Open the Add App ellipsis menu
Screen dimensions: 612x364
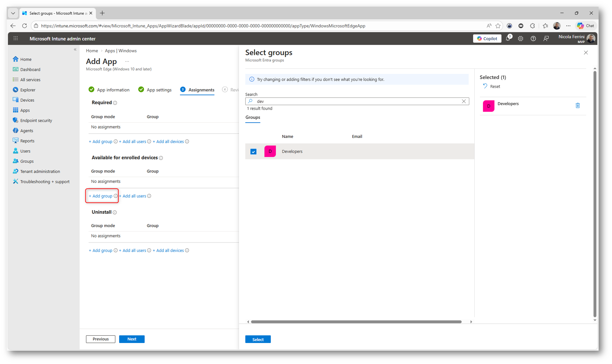[127, 61]
